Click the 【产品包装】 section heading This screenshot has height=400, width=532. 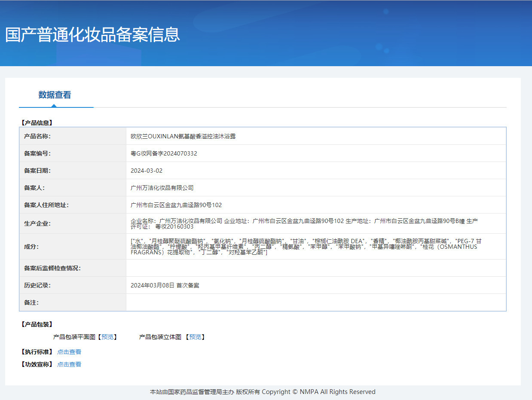click(36, 324)
